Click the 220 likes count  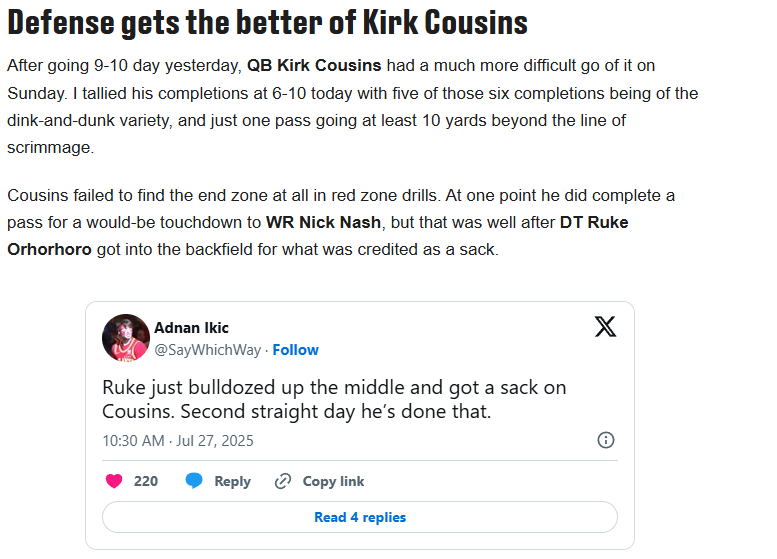pyautogui.click(x=146, y=481)
